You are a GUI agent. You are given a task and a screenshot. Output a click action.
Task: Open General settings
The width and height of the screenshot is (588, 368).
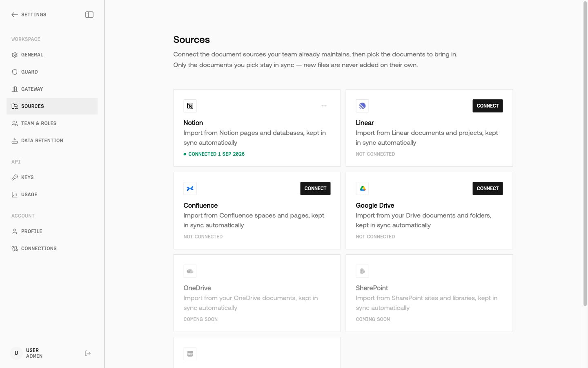52,55
